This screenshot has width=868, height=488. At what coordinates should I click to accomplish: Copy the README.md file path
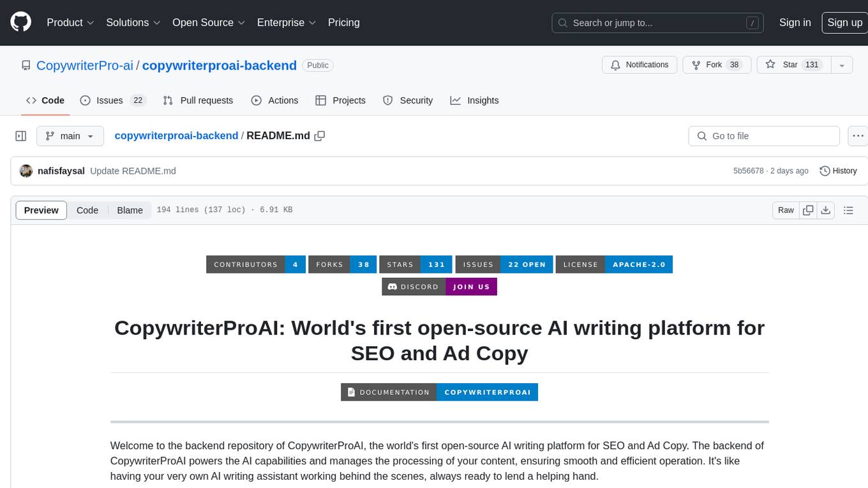(320, 136)
